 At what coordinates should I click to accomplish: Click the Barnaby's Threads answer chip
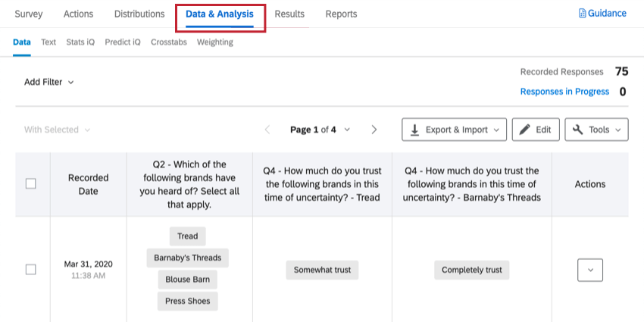pos(188,258)
